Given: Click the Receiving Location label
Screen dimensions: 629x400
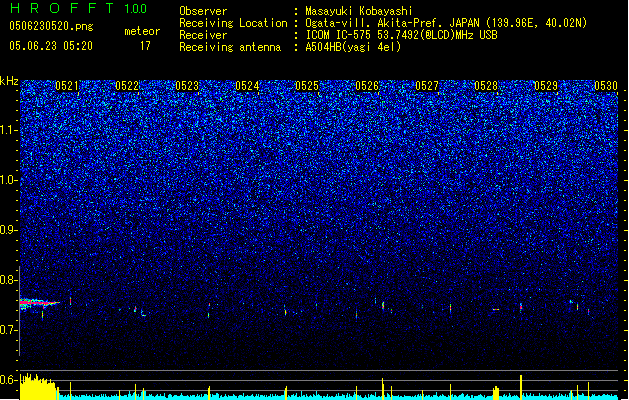Looking at the screenshot, I should (233, 23).
